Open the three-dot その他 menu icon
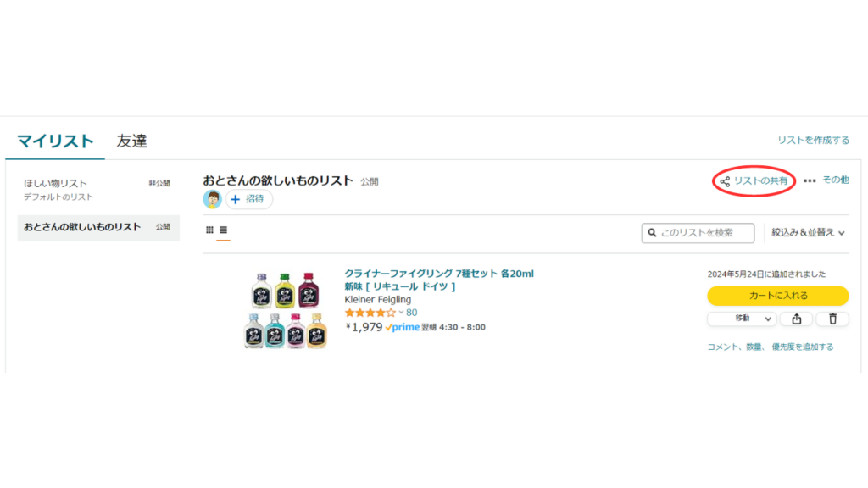 (810, 180)
